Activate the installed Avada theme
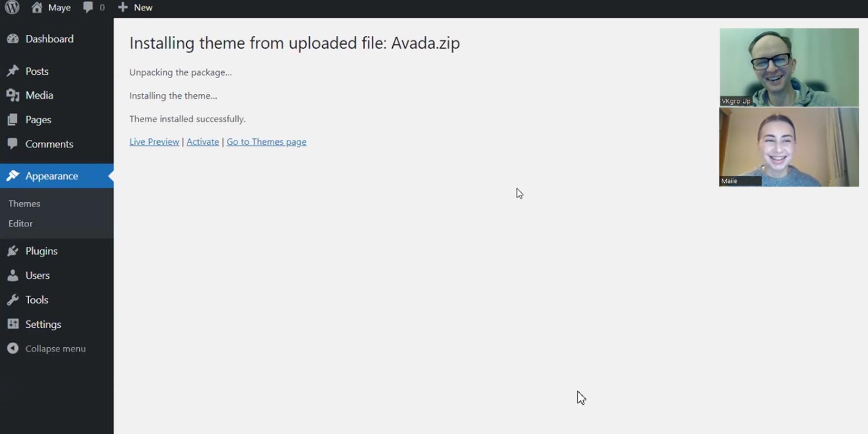This screenshot has height=434, width=868. 203,142
